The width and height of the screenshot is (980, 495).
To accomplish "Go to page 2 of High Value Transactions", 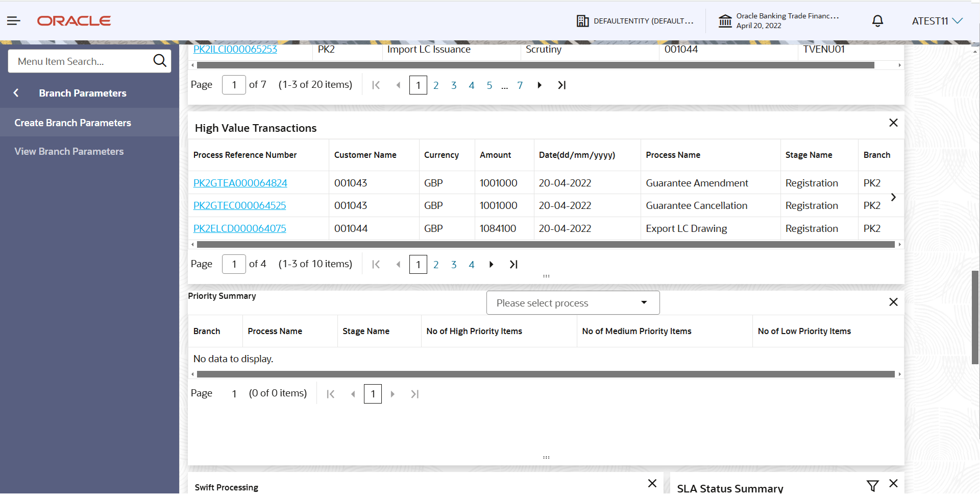I will pos(436,264).
